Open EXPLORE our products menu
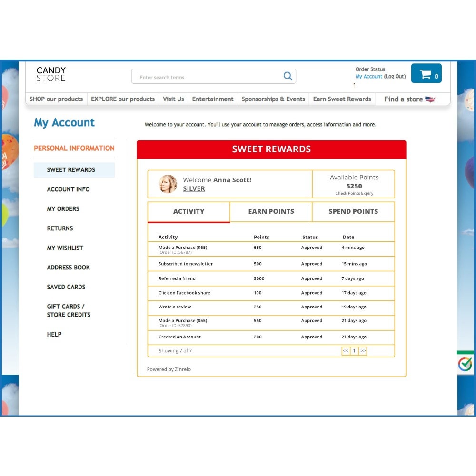This screenshot has height=476, width=476. click(x=123, y=99)
